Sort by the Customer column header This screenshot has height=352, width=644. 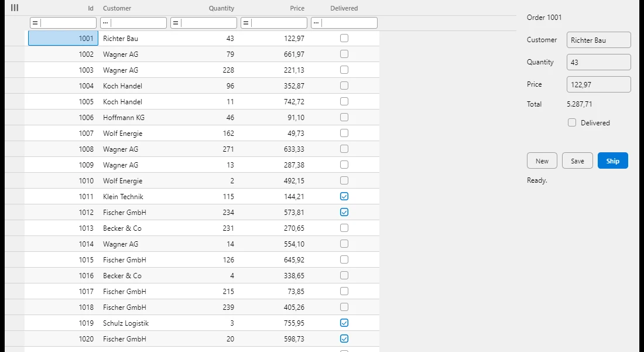coord(133,8)
